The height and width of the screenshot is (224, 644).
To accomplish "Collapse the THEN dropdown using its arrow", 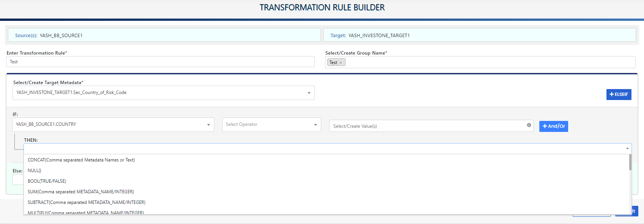I will click(627, 149).
